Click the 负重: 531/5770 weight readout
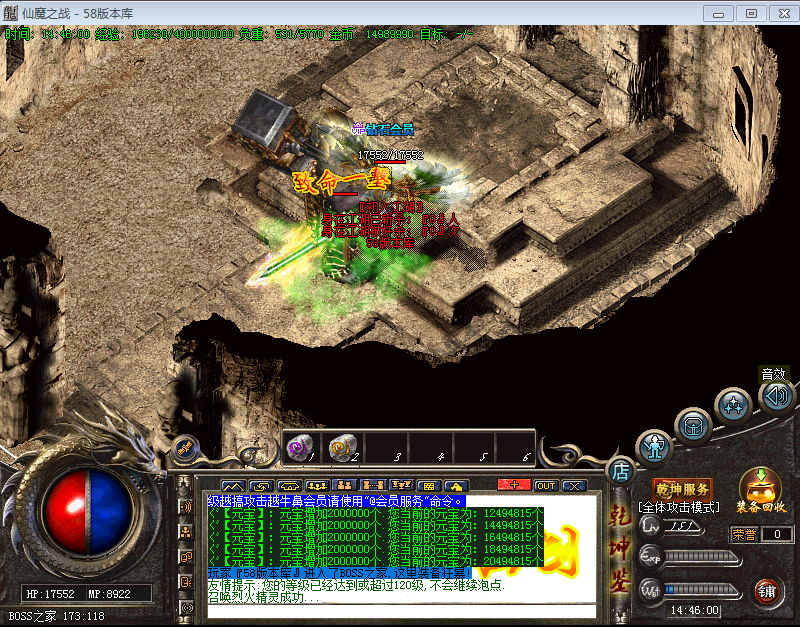This screenshot has height=627, width=800. tap(281, 34)
